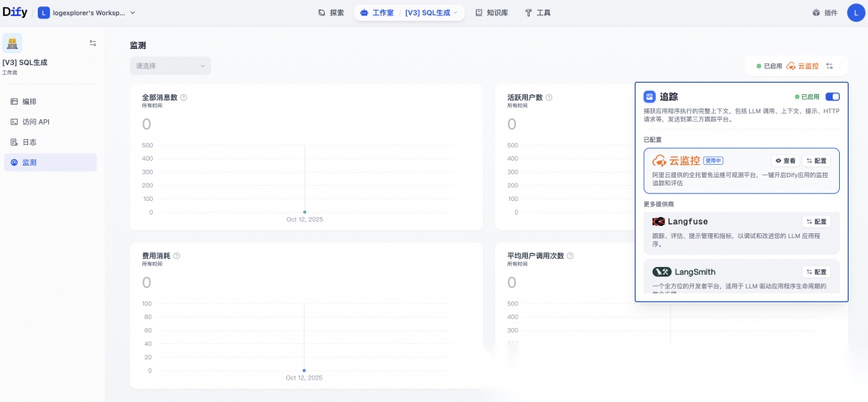
Task: Click 查看 on the 云监控 card
Action: point(785,161)
